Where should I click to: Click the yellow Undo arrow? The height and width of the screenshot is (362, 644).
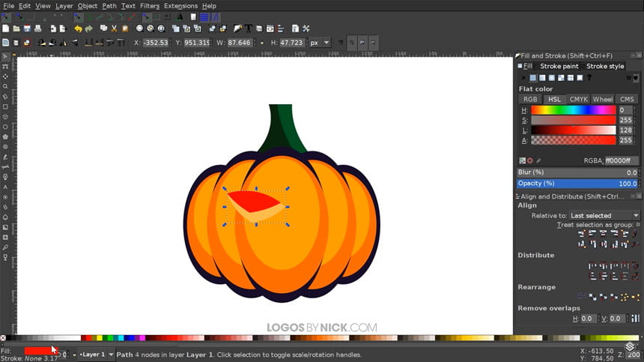pyautogui.click(x=78, y=28)
